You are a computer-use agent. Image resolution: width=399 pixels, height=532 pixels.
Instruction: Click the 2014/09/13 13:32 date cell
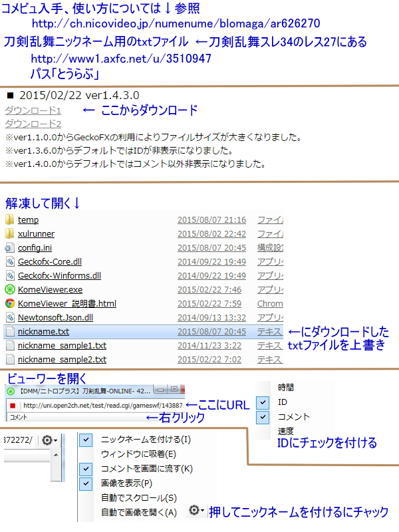(211, 317)
